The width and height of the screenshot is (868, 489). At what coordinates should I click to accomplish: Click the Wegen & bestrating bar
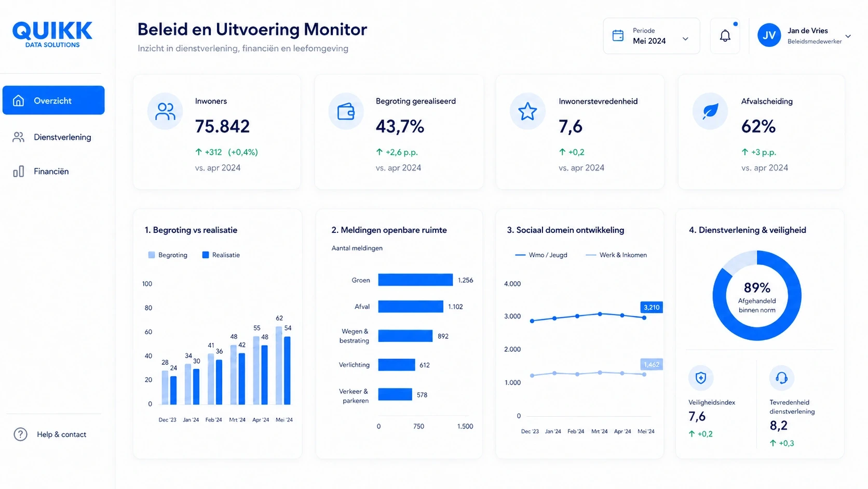point(405,336)
